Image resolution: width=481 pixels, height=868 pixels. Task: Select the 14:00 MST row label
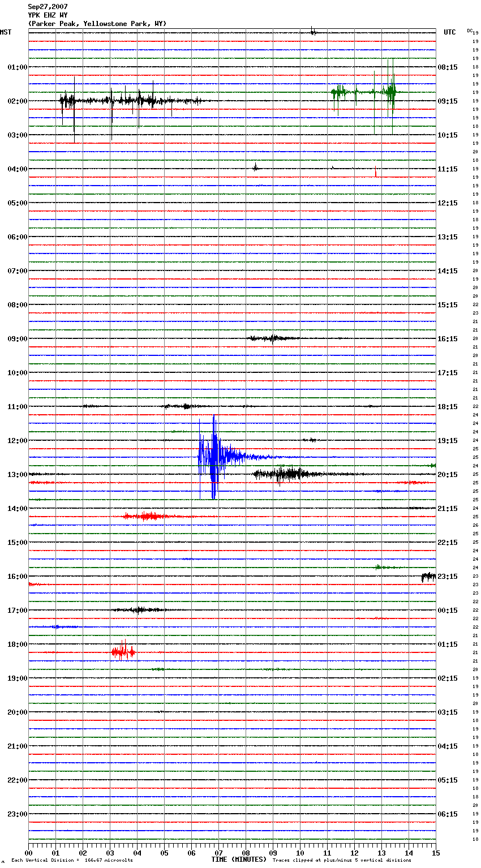[17, 508]
